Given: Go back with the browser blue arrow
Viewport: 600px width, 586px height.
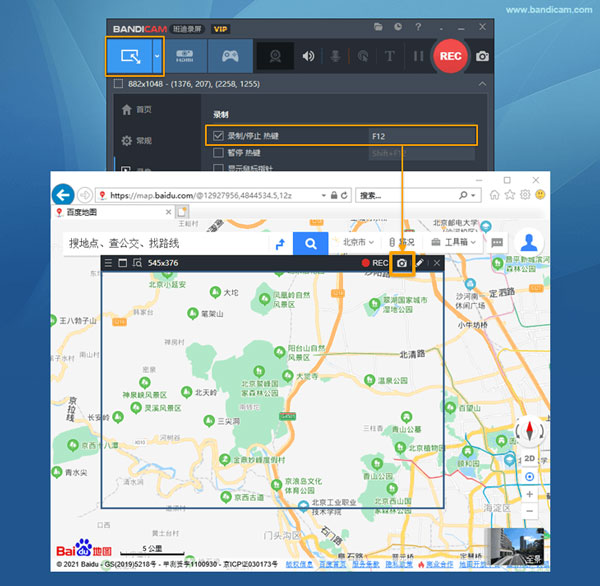Looking at the screenshot, I should pyautogui.click(x=63, y=195).
